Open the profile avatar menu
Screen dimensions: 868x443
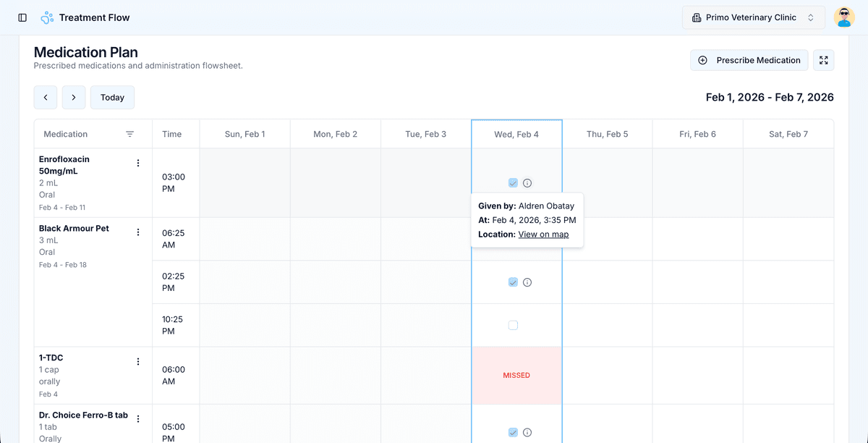[x=843, y=17]
